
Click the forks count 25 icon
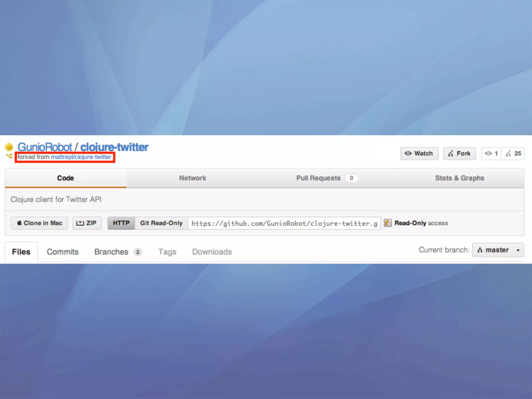click(508, 154)
